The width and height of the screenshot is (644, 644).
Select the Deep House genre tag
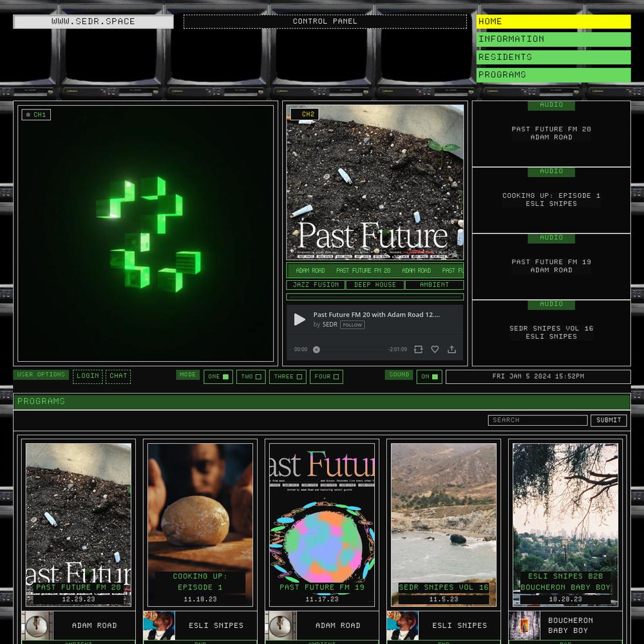(375, 285)
